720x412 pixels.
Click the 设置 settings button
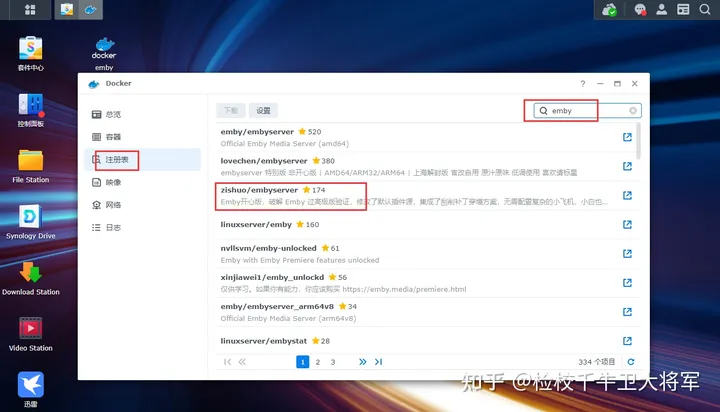tap(264, 111)
